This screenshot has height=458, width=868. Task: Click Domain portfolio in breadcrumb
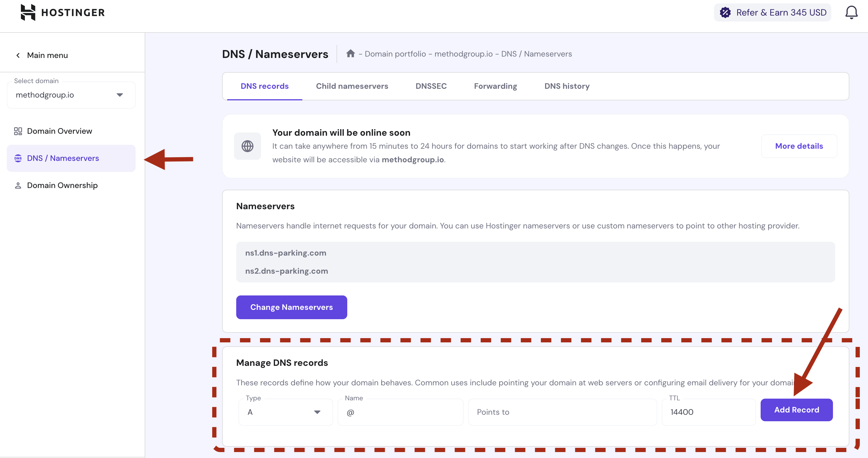coord(395,54)
